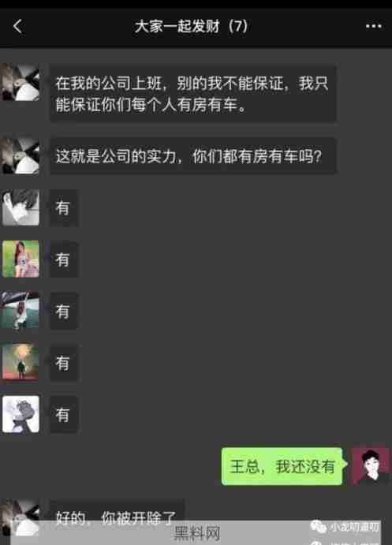Viewport: 392px width, 545px height.
Task: Tap last 有 reply bubble
Action: coord(64,414)
